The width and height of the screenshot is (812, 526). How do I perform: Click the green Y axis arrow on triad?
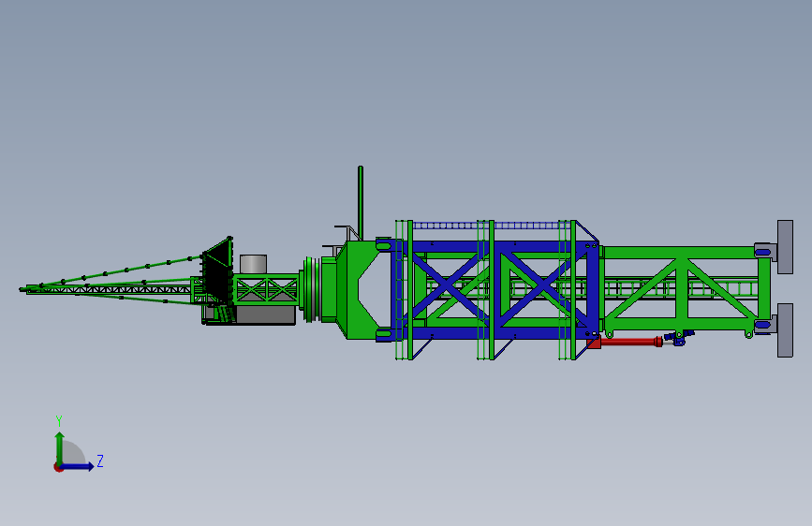(60, 447)
